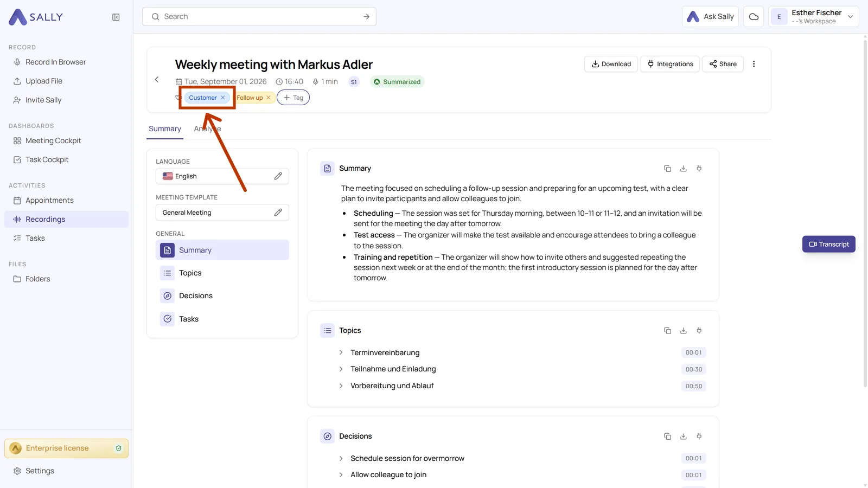Download the Topics section
Viewport: 868px width, 488px height.
(683, 331)
